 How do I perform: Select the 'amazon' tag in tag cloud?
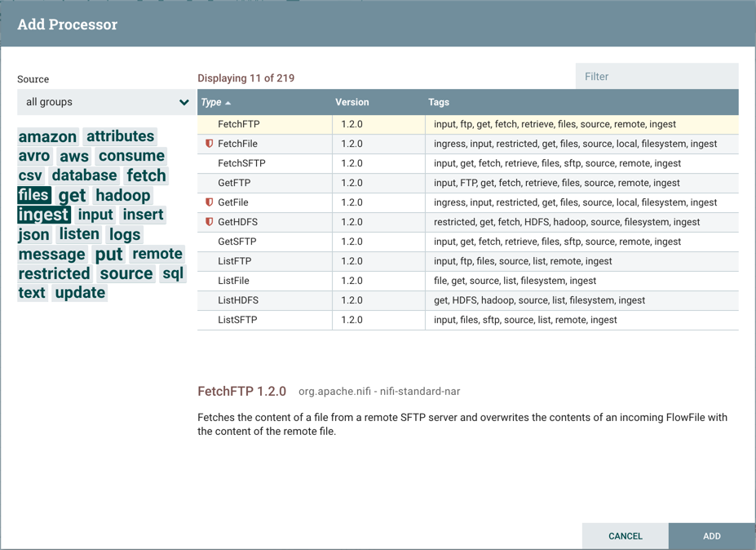(47, 136)
